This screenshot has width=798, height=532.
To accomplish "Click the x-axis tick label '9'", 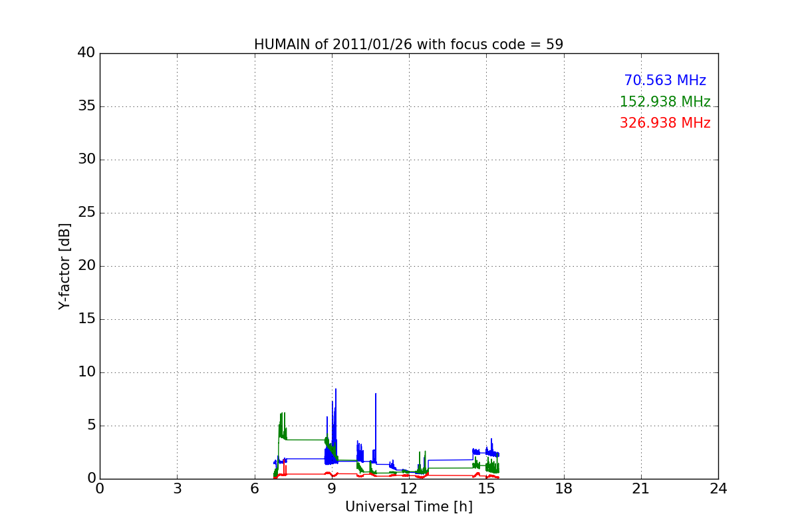I will click(x=332, y=488).
